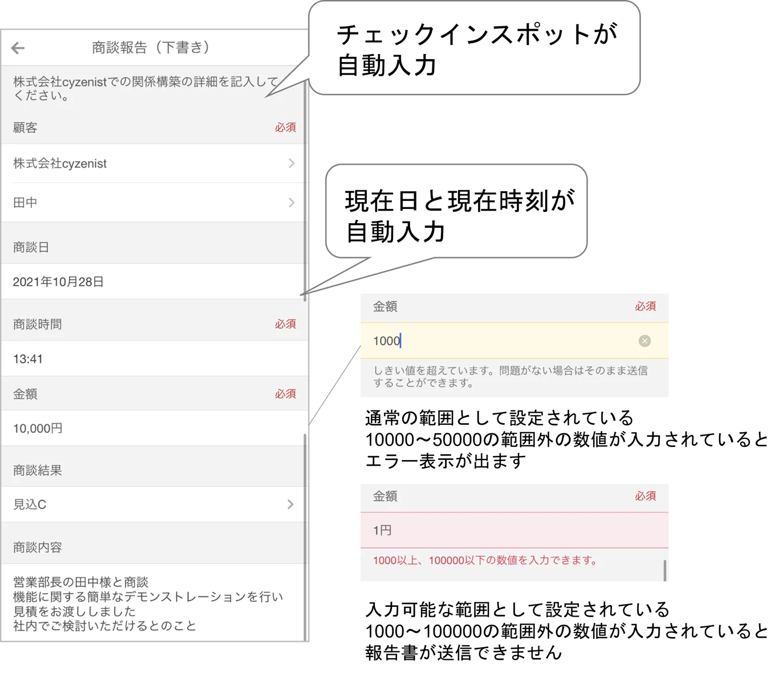Open the 見込C result selector chevron

click(x=291, y=504)
